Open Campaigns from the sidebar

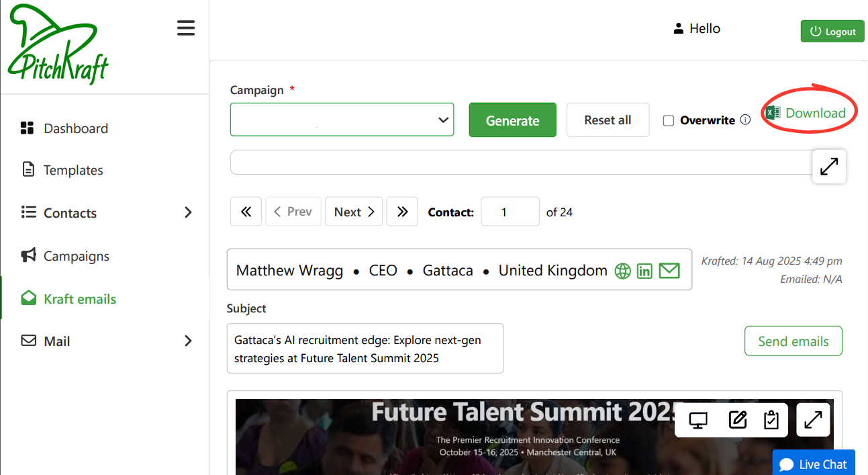tap(76, 256)
